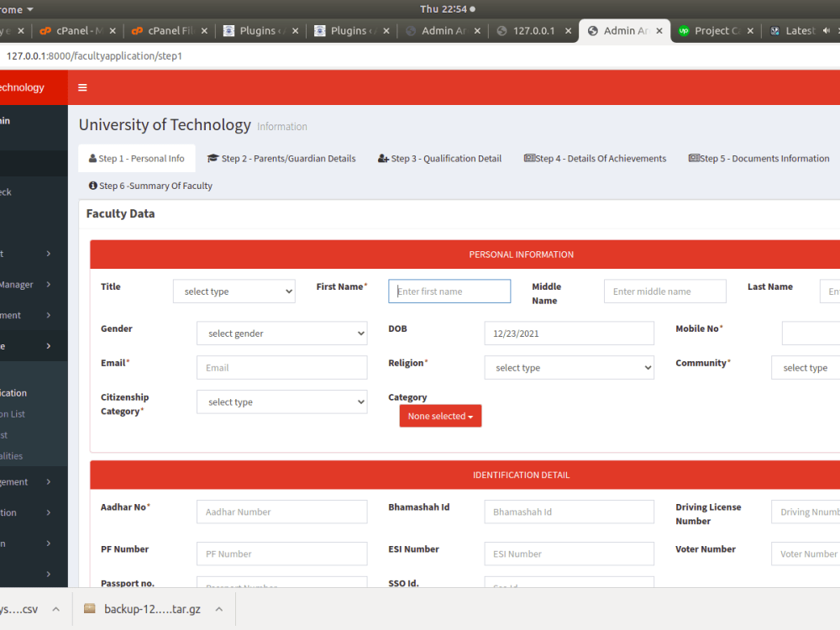Viewport: 840px width, 630px height.
Task: Click the DOB date field
Action: click(569, 333)
